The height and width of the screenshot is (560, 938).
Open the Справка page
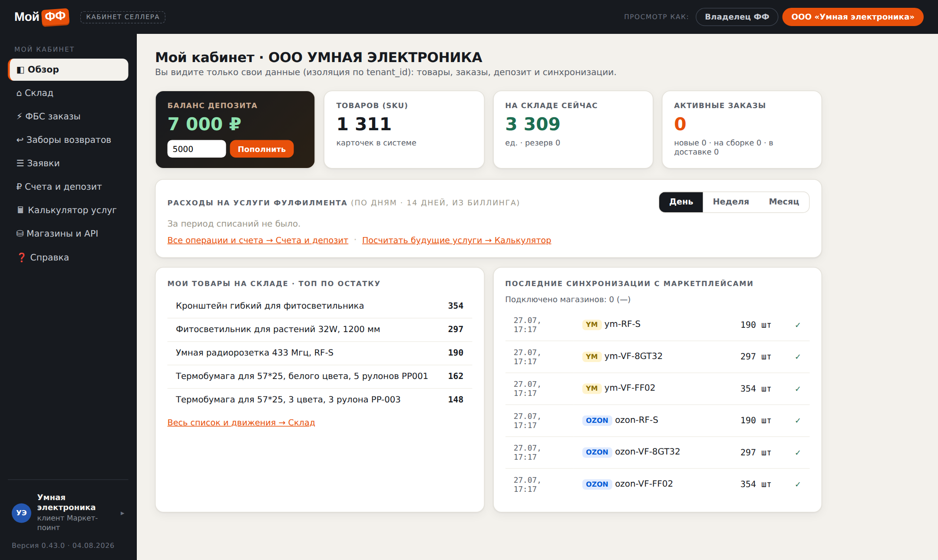(68, 257)
